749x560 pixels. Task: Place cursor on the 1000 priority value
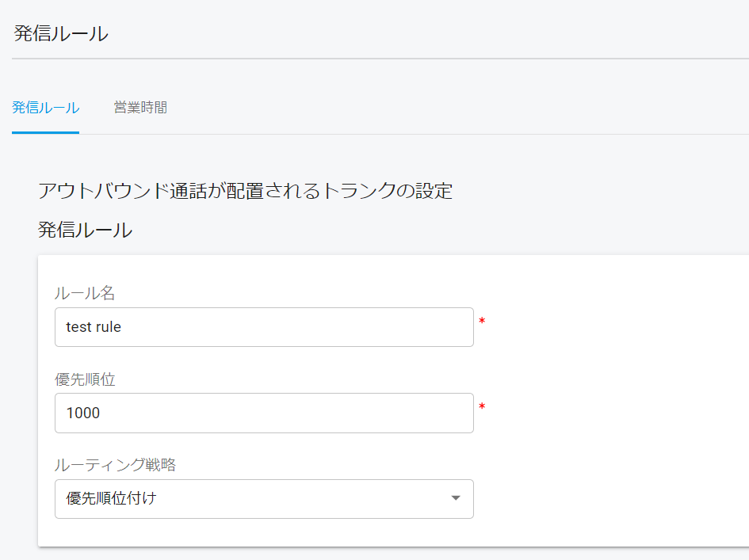pyautogui.click(x=83, y=413)
